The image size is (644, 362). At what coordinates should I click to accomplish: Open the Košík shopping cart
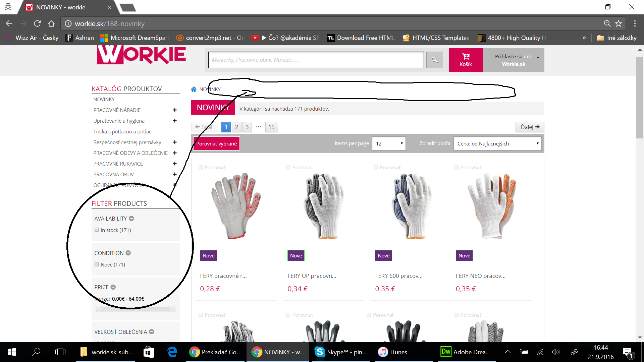[466, 60]
